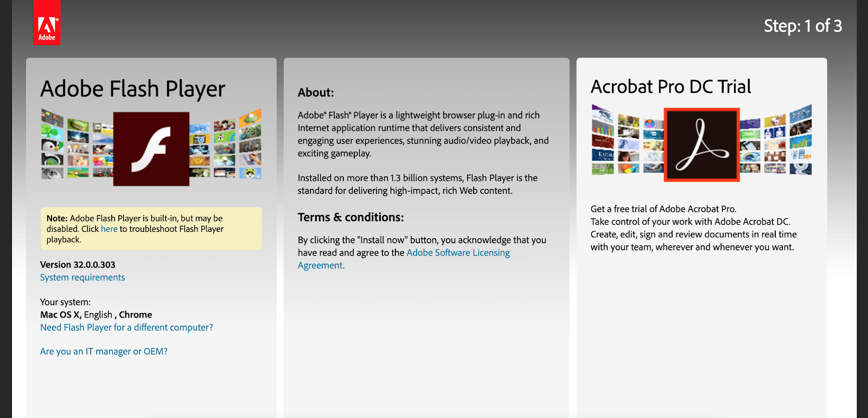Open the Adobe Software Licensing link

click(x=458, y=252)
